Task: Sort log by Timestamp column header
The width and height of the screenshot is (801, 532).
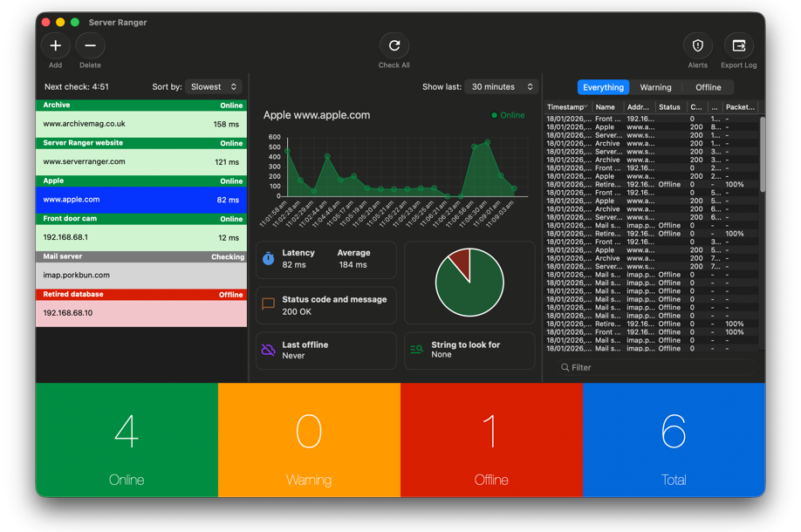Action: 566,107
